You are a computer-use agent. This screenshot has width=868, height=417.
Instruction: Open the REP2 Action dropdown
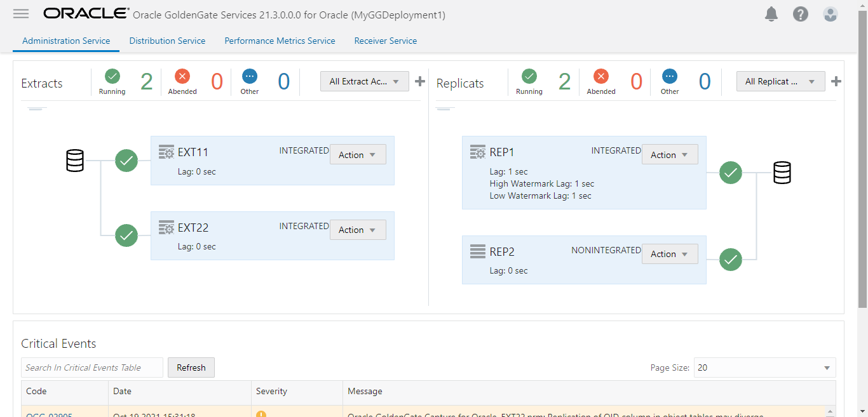[670, 254]
